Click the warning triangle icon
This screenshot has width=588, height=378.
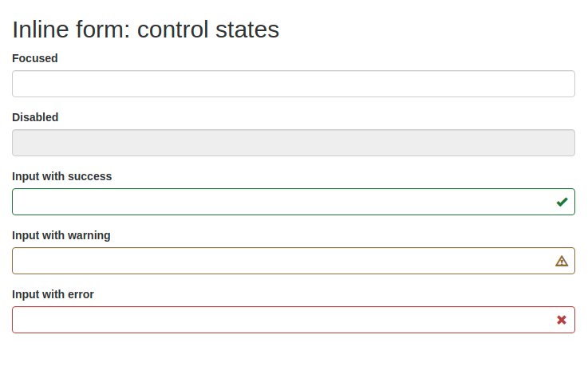(562, 261)
